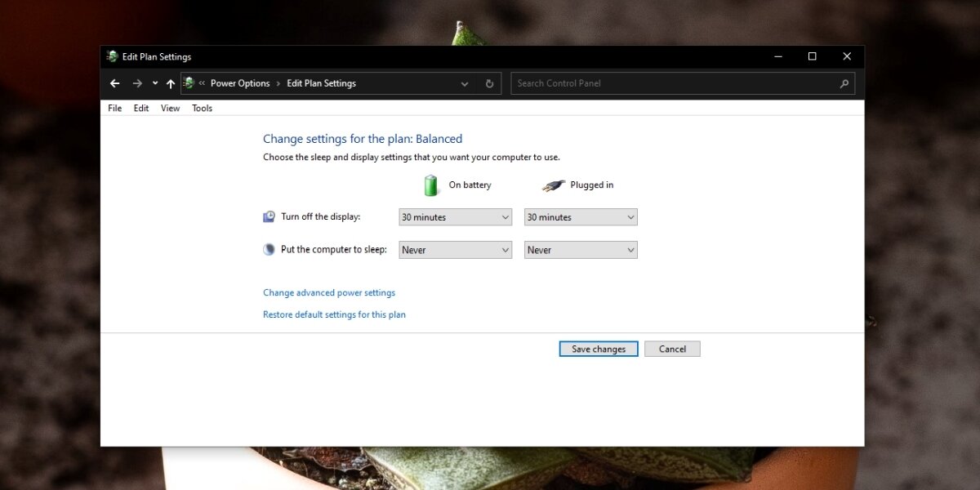Open the Tools menu

(x=202, y=107)
